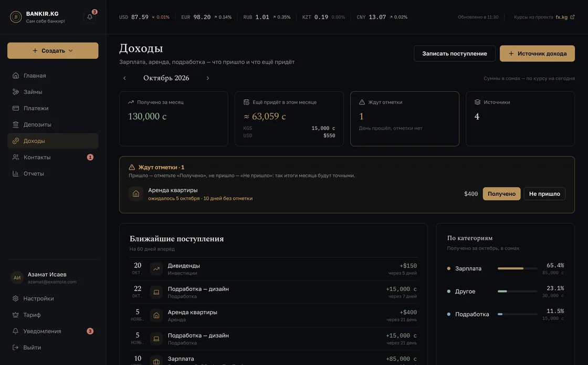
Task: Click the logout icon beside Выйти
Action: point(15,347)
